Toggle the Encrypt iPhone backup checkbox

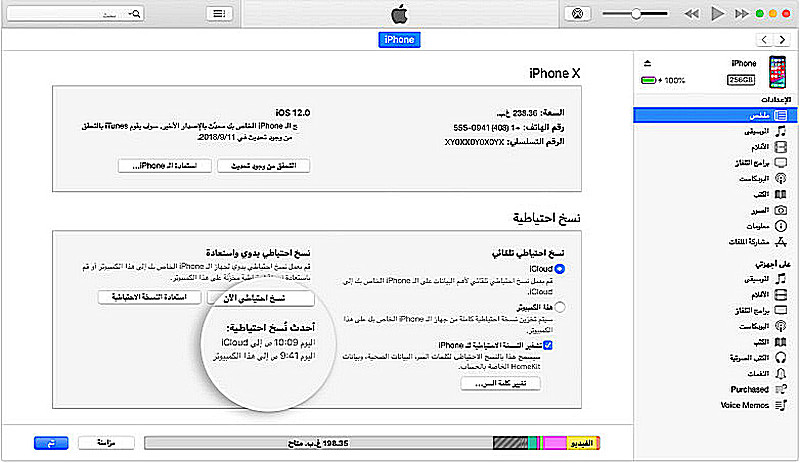coord(548,346)
